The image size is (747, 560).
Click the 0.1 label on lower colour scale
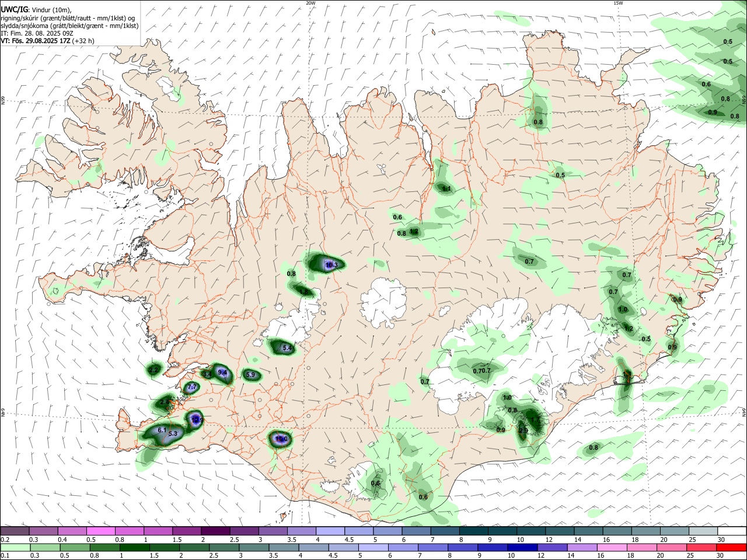[x=5, y=555]
